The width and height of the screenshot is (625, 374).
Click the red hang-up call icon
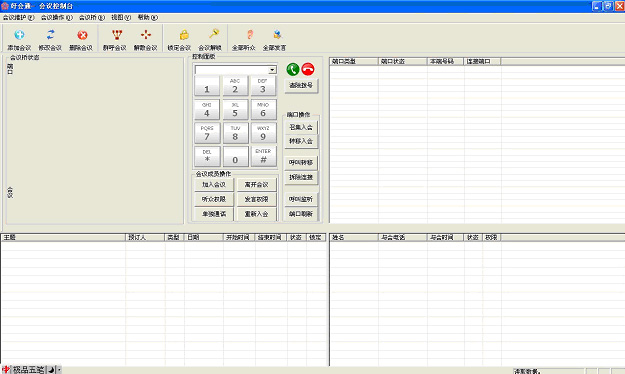[308, 69]
